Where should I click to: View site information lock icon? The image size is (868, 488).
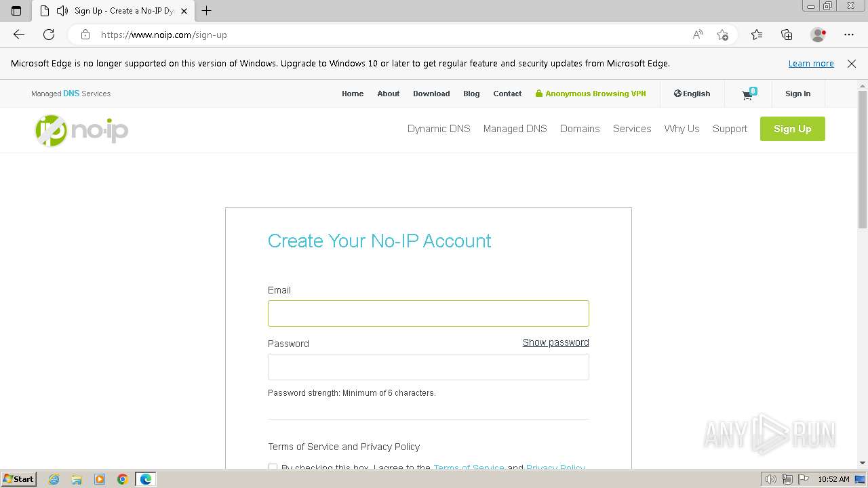pos(85,35)
